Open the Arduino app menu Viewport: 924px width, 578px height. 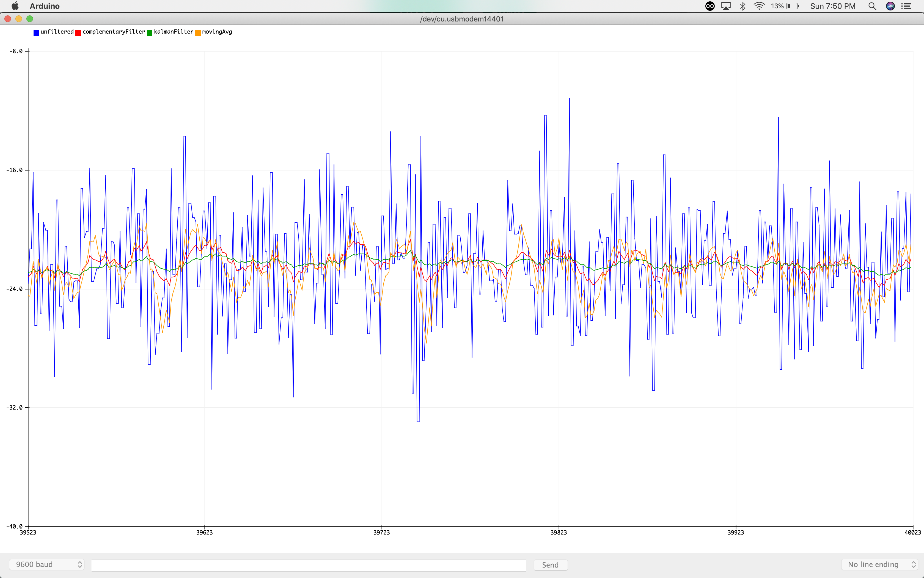tap(45, 6)
